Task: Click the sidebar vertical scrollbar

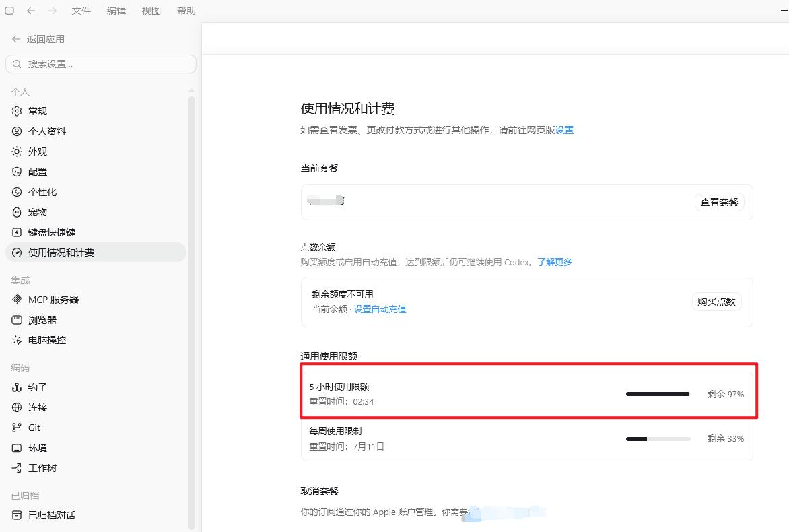Action: [x=191, y=312]
